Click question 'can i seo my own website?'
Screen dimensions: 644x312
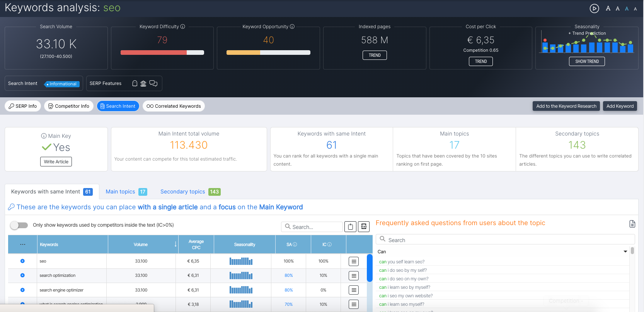tap(406, 296)
